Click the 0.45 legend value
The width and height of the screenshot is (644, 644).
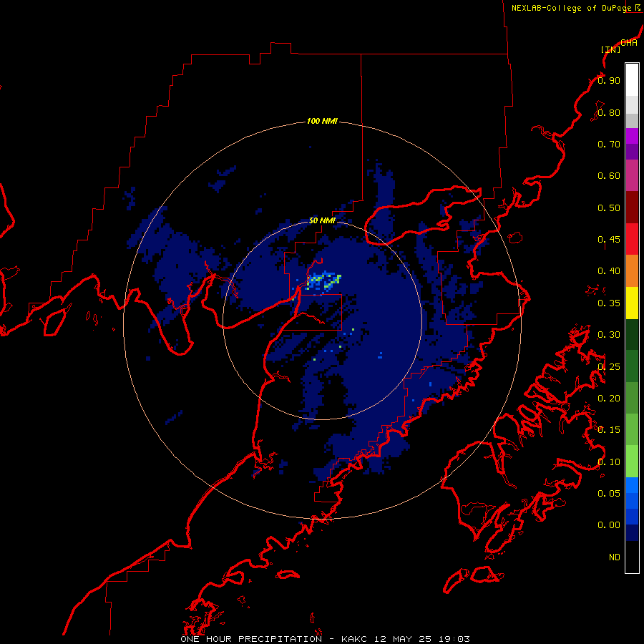point(609,239)
